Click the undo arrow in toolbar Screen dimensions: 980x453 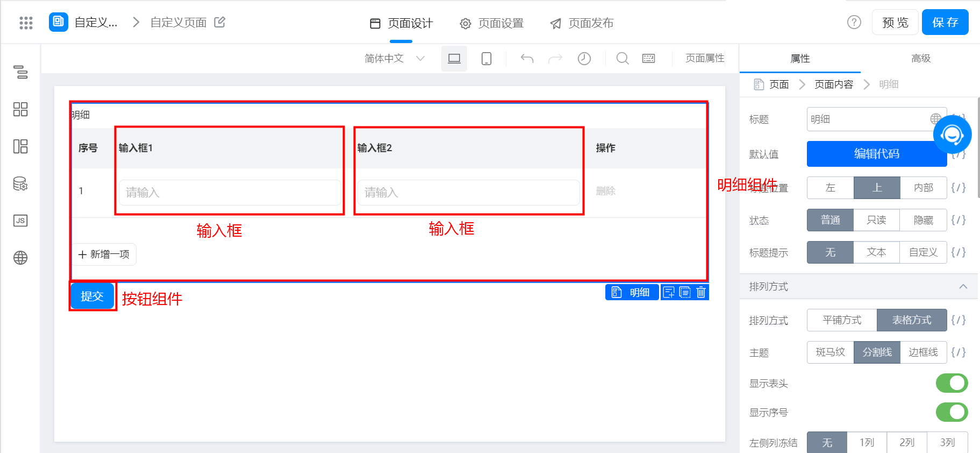pos(527,58)
